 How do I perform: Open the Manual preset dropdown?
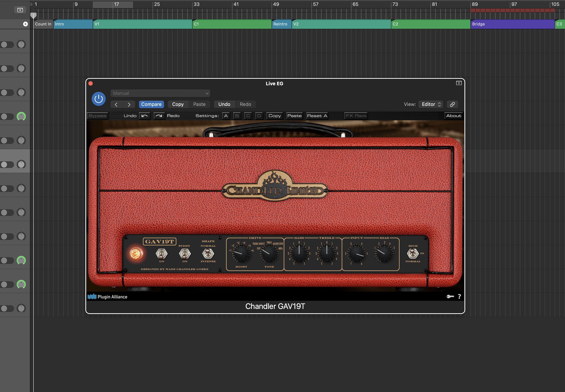(160, 93)
